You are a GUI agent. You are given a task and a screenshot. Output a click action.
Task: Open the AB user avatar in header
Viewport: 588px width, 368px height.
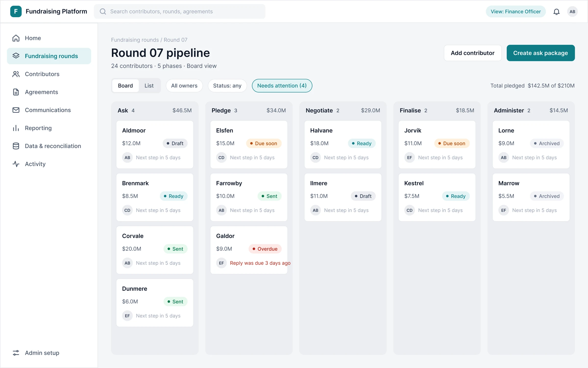(572, 12)
